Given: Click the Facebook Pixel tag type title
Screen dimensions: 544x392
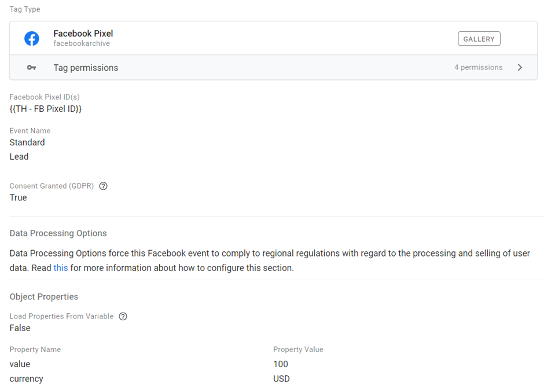Looking at the screenshot, I should coord(83,34).
